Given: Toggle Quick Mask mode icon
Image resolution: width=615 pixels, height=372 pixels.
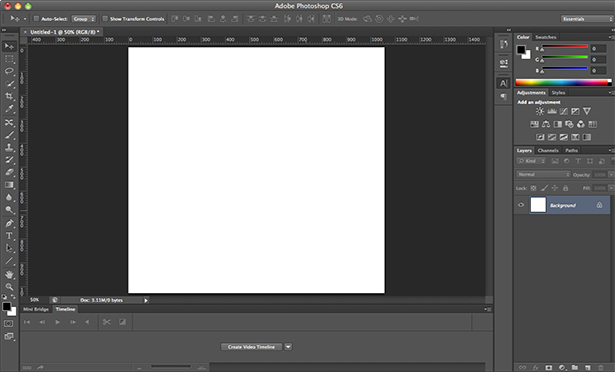Looking at the screenshot, I should pyautogui.click(x=8, y=324).
